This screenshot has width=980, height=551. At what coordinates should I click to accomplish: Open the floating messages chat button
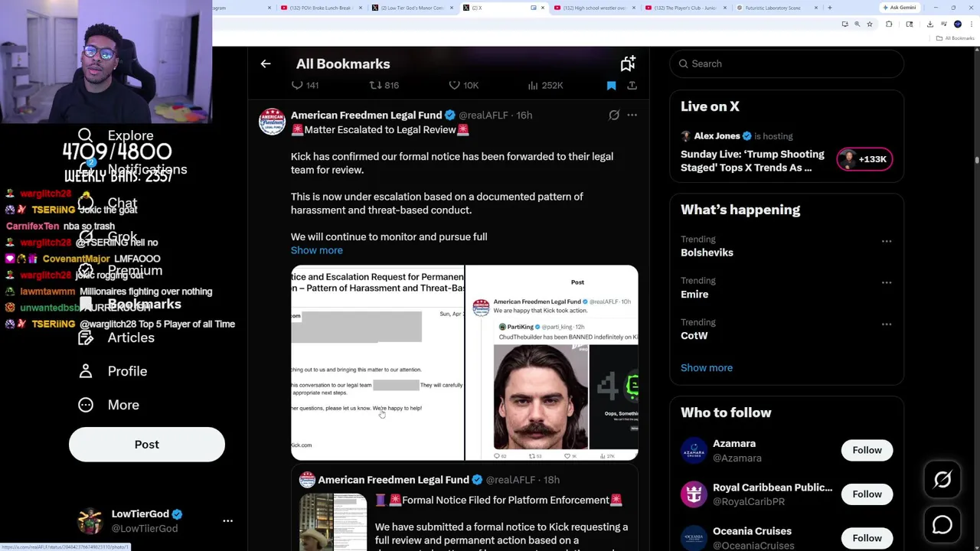click(942, 524)
